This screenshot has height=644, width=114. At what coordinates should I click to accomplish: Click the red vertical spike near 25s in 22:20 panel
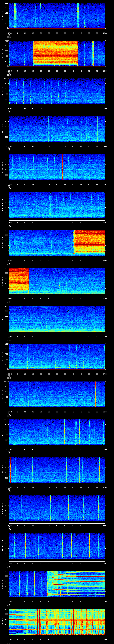[49, 129]
